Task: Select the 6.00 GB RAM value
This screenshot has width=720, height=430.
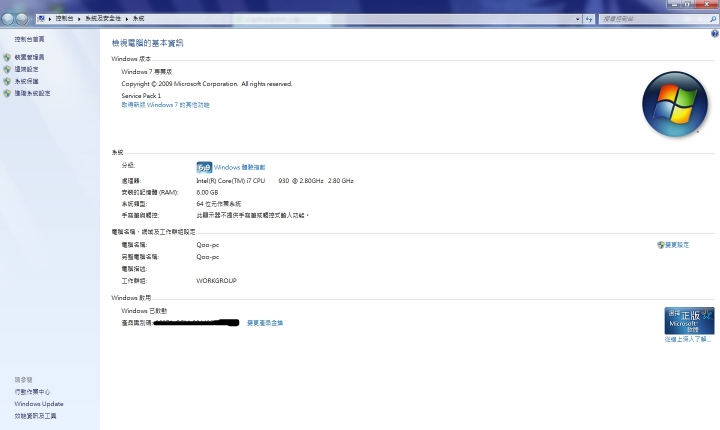Action: click(x=207, y=192)
